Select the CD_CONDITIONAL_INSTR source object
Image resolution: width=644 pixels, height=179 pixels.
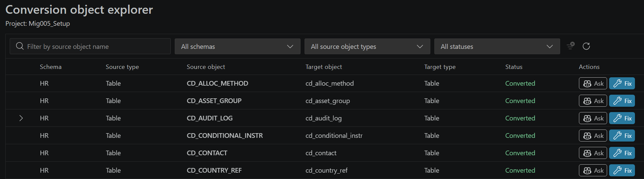pyautogui.click(x=225, y=136)
